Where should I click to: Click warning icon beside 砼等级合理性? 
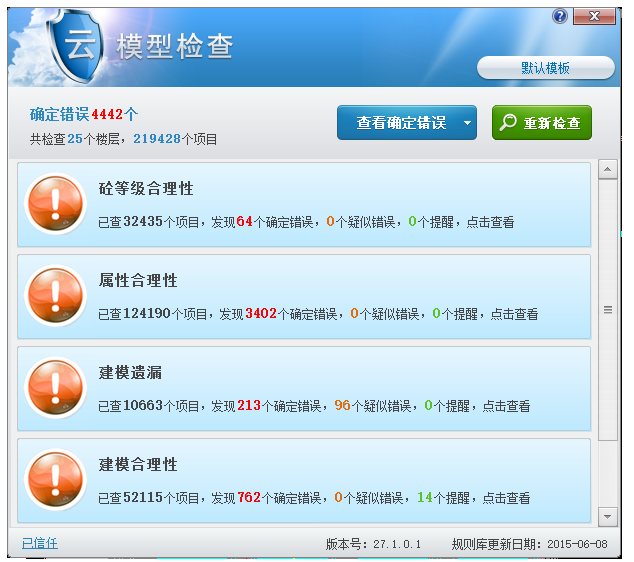[55, 204]
